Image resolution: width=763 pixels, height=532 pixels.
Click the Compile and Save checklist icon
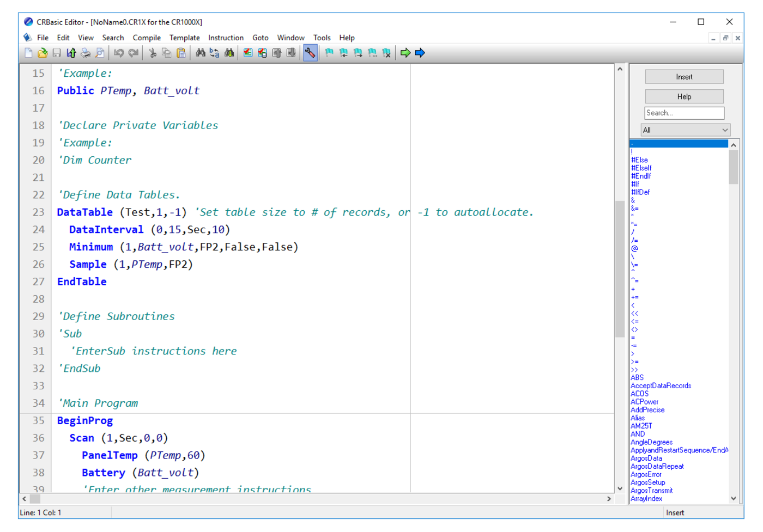(x=262, y=53)
